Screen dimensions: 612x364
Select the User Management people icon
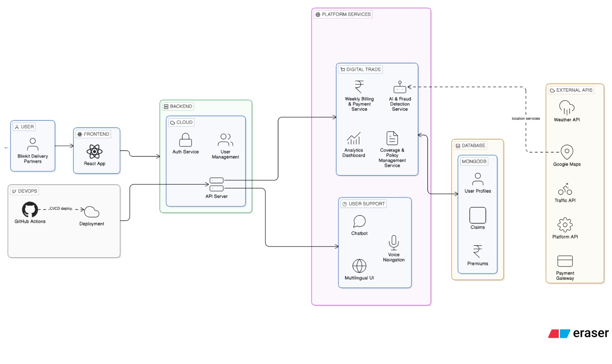tap(225, 140)
